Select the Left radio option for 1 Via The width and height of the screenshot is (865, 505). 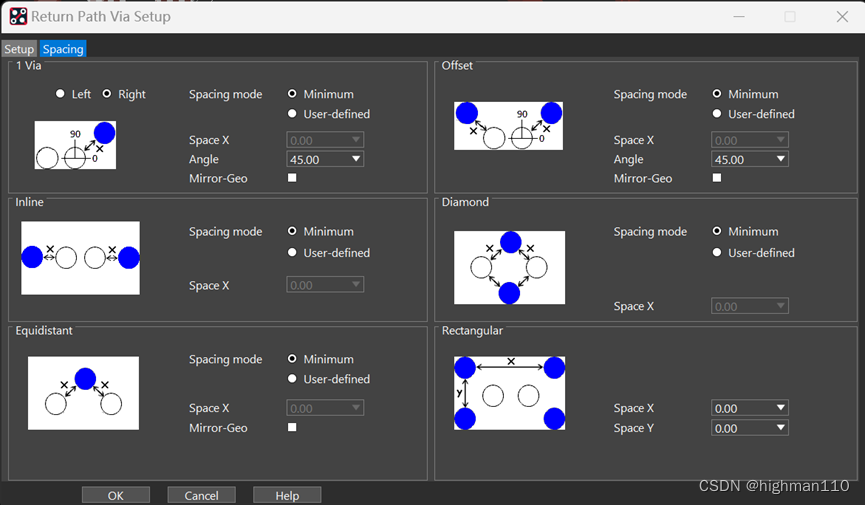click(x=60, y=94)
